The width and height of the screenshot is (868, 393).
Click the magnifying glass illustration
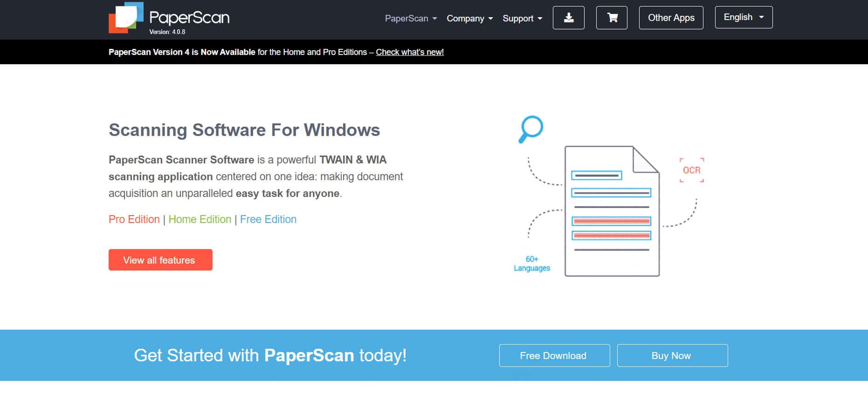click(x=531, y=129)
